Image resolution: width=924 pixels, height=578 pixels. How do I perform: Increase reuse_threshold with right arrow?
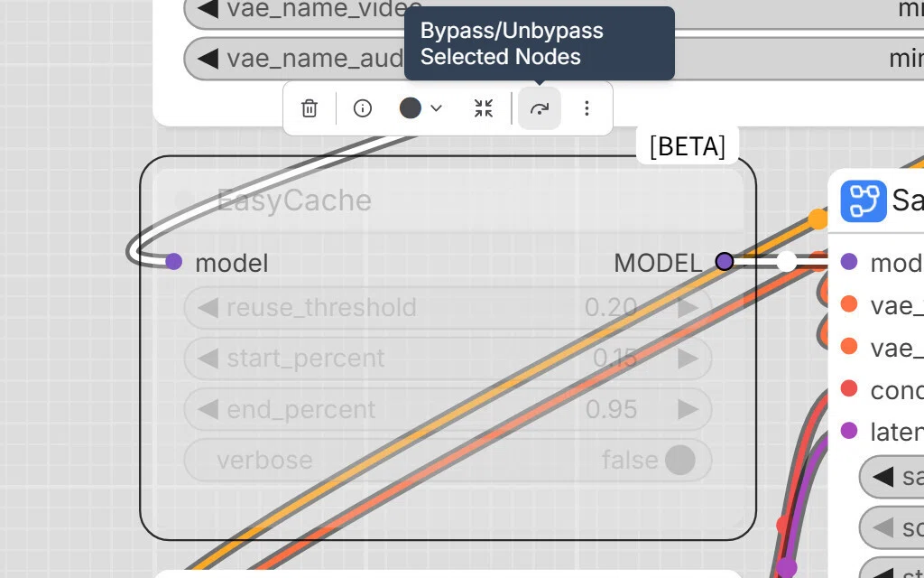(x=688, y=307)
